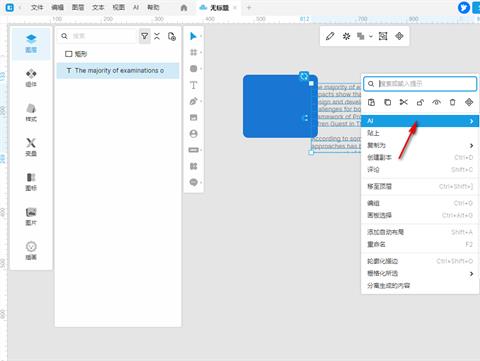This screenshot has width=480, height=361.
Task: Open the AI menu in menu bar
Action: [136, 8]
